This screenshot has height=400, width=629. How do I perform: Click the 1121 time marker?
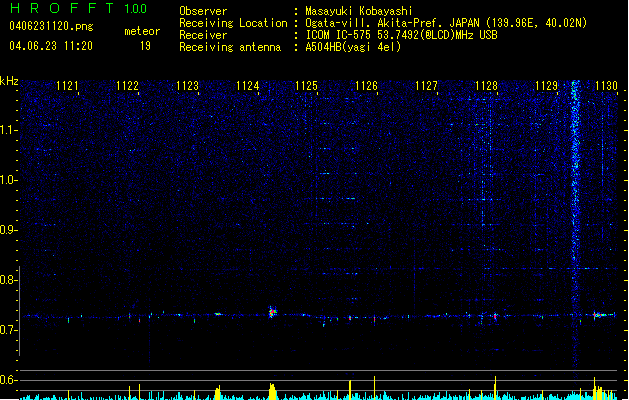(x=67, y=86)
